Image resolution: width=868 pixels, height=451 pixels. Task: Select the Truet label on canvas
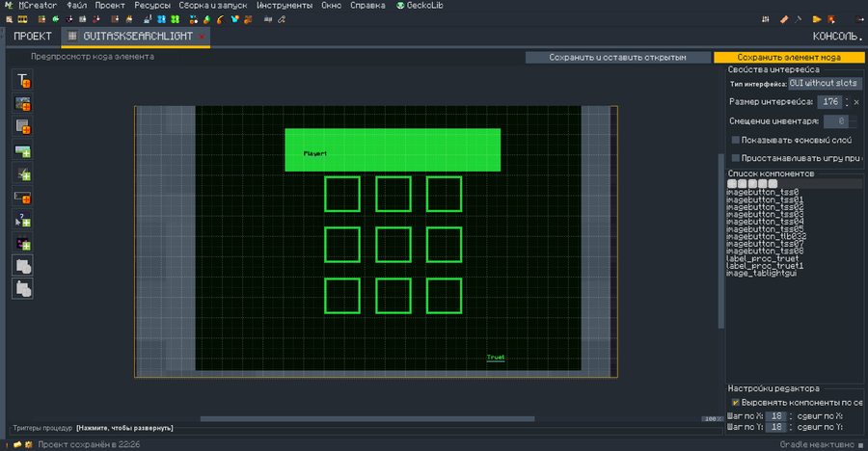tap(496, 358)
